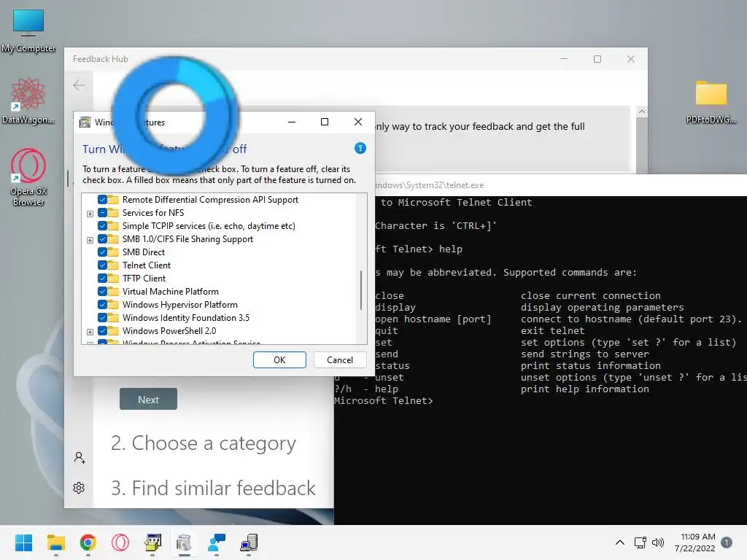The image size is (747, 560).
Task: Switch to Windows Features taskbar icon
Action: point(185,542)
